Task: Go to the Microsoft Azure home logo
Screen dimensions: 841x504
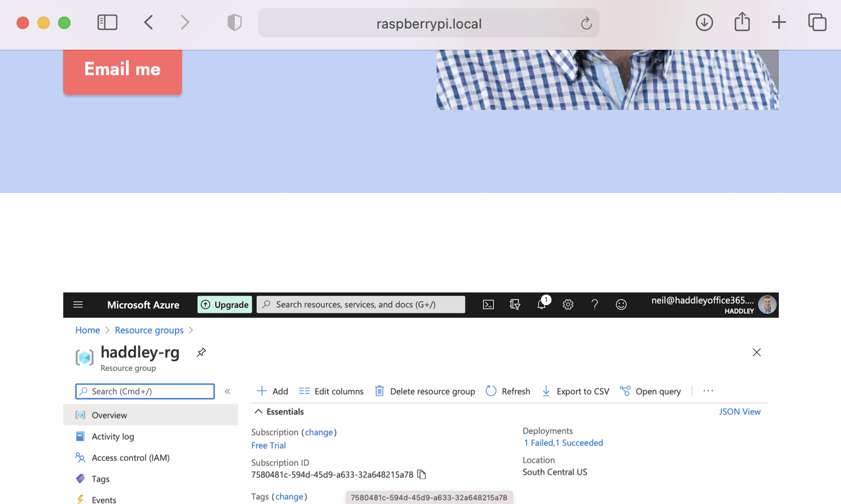Action: point(143,305)
